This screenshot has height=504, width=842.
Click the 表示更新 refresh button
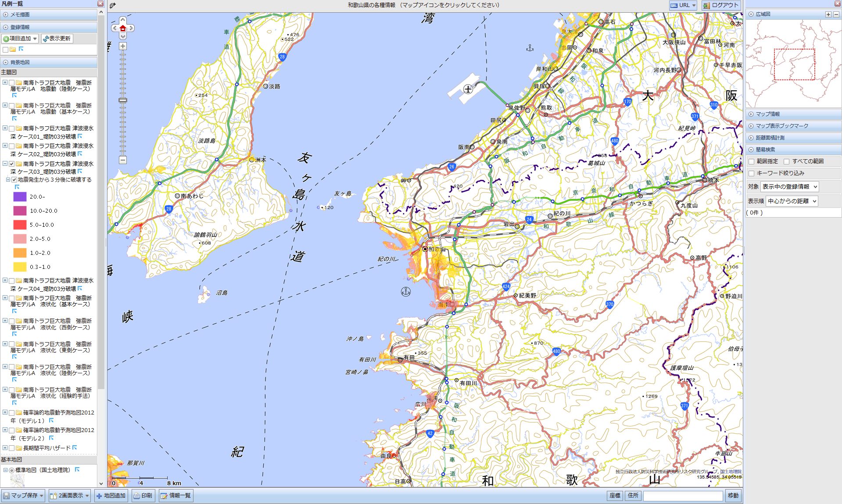pos(57,39)
